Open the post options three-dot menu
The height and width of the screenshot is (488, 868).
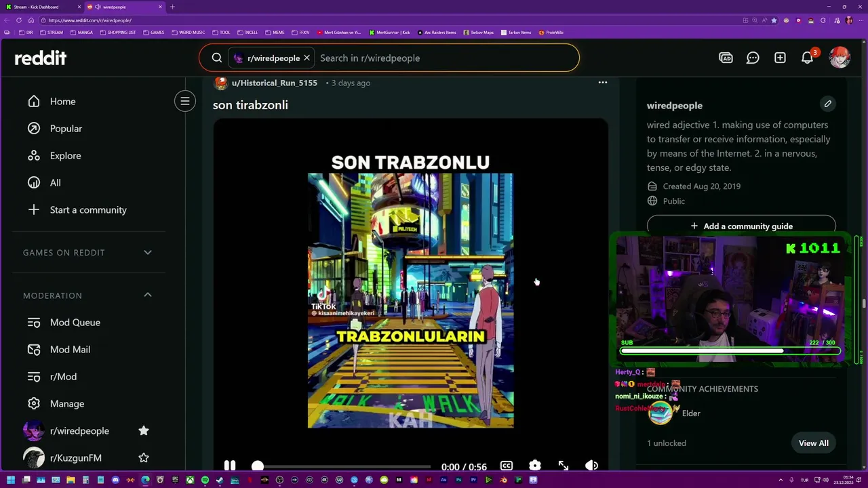tap(602, 83)
